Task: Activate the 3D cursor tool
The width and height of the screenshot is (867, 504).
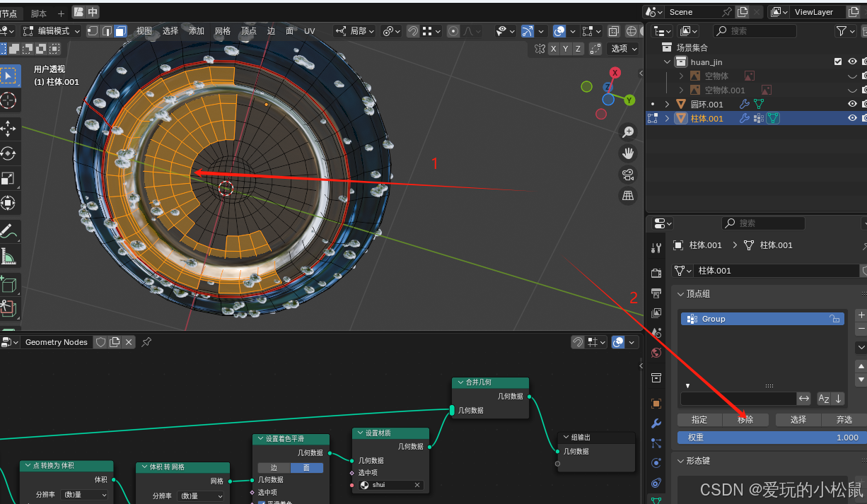Action: [x=8, y=101]
